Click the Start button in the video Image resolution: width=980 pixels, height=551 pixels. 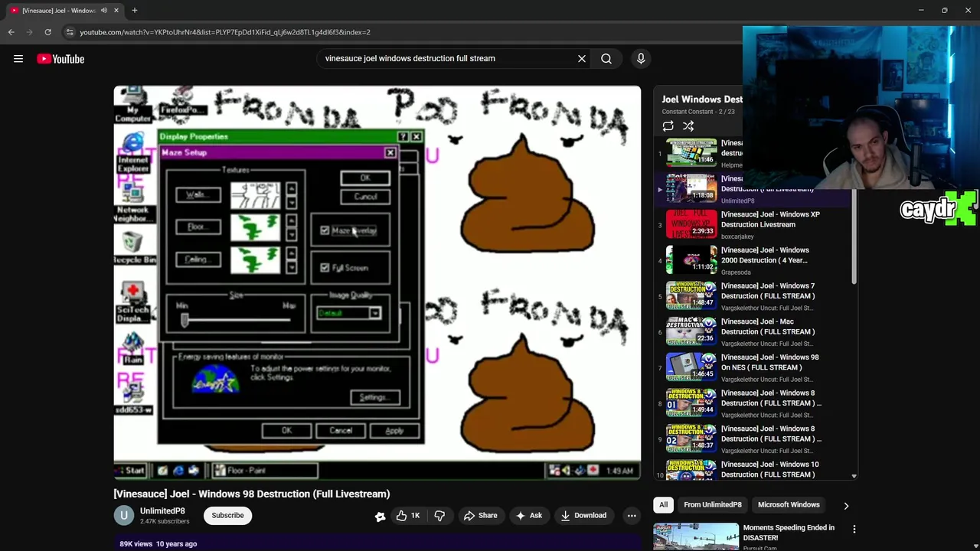pyautogui.click(x=131, y=471)
